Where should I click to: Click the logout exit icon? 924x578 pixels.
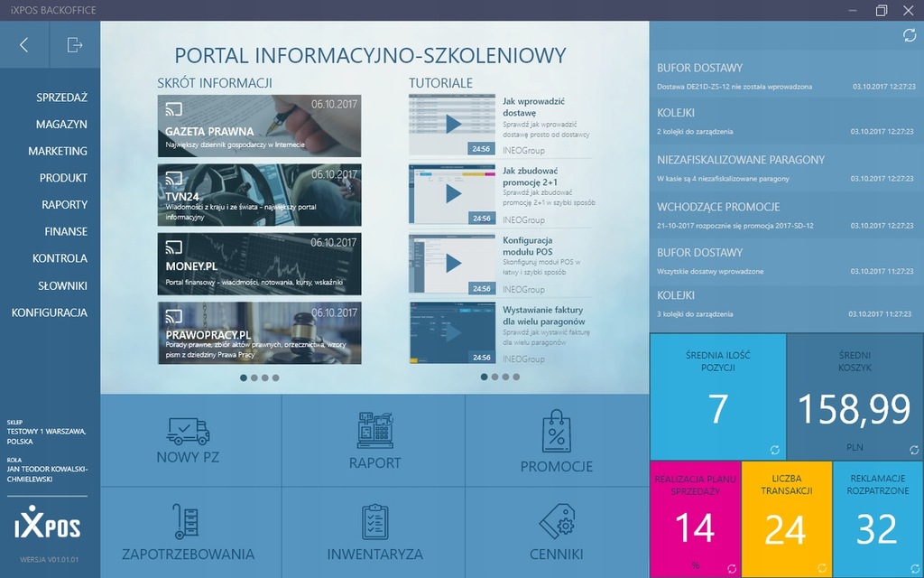(75, 45)
